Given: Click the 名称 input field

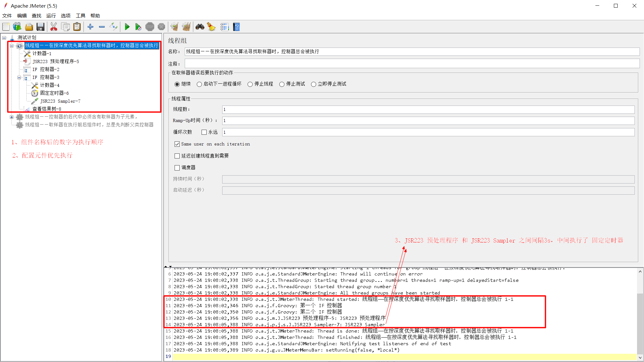Looking at the screenshot, I should [x=412, y=52].
